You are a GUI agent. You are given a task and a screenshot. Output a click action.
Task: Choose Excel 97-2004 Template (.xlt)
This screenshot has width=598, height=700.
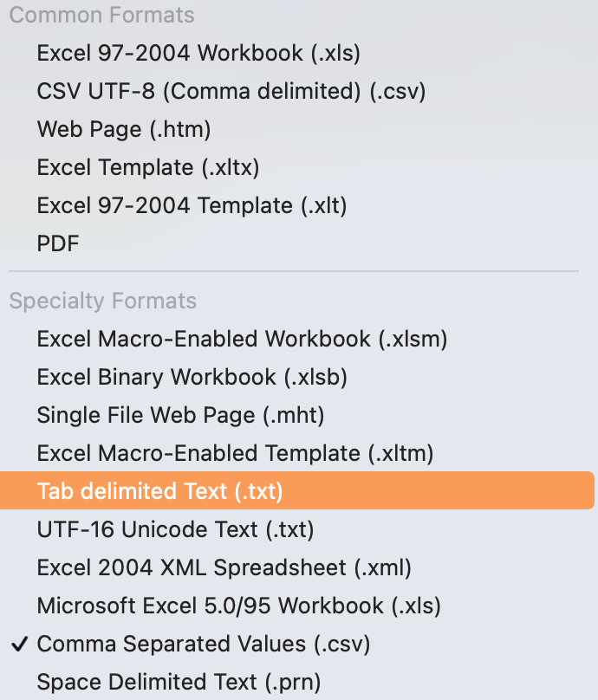point(192,205)
